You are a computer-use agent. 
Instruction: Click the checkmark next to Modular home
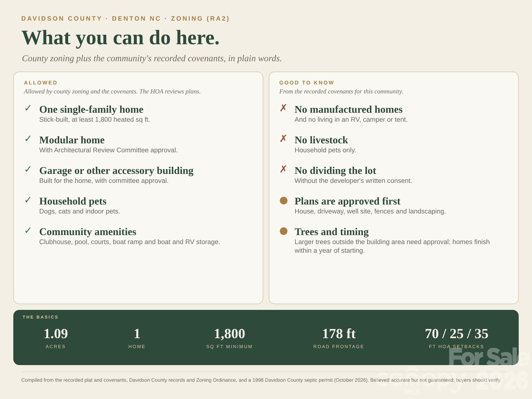coord(28,138)
